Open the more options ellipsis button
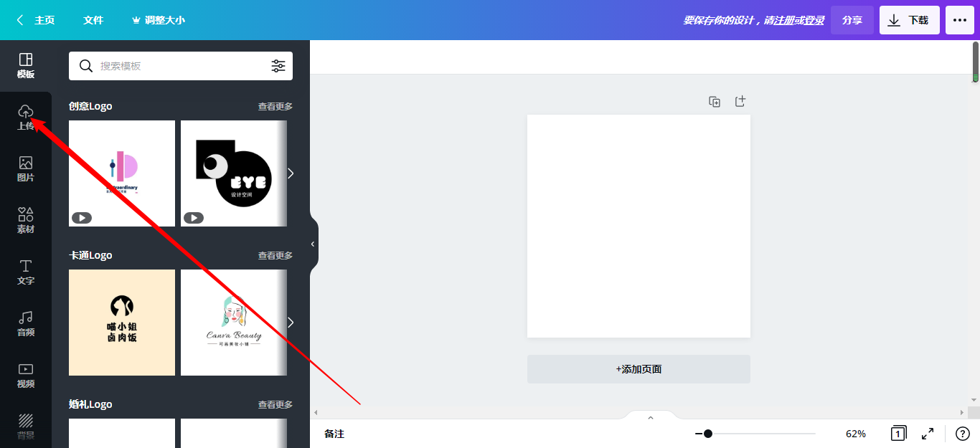The width and height of the screenshot is (980, 448). click(x=960, y=20)
